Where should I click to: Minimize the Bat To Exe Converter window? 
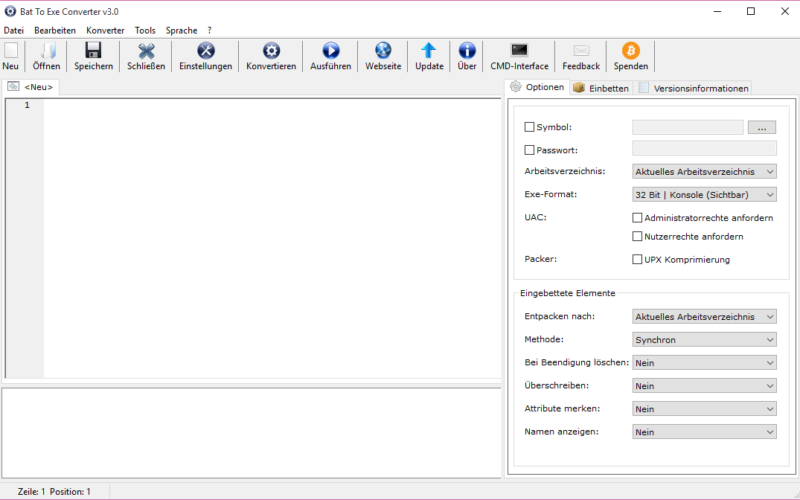coord(717,11)
